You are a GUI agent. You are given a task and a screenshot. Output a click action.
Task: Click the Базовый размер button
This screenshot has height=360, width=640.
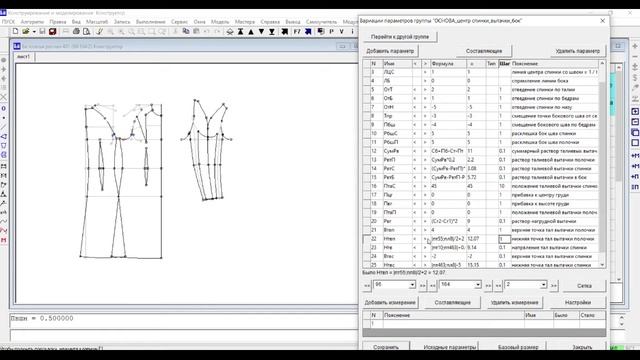coord(518,346)
